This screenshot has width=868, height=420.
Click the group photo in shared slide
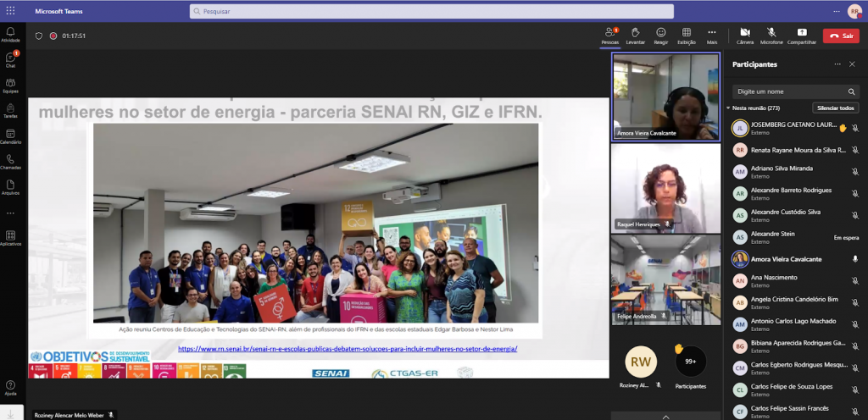click(315, 223)
